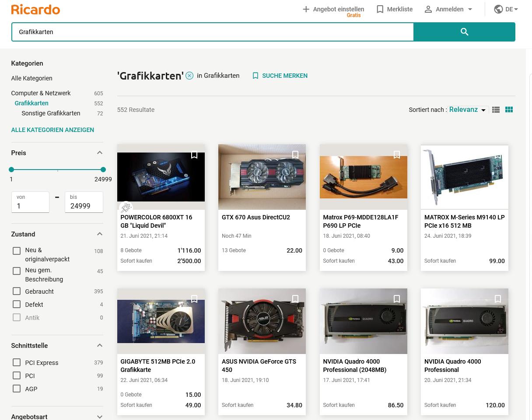532x420 pixels.
Task: Select 'Alle Kategorien' in the category list
Action: [31, 78]
